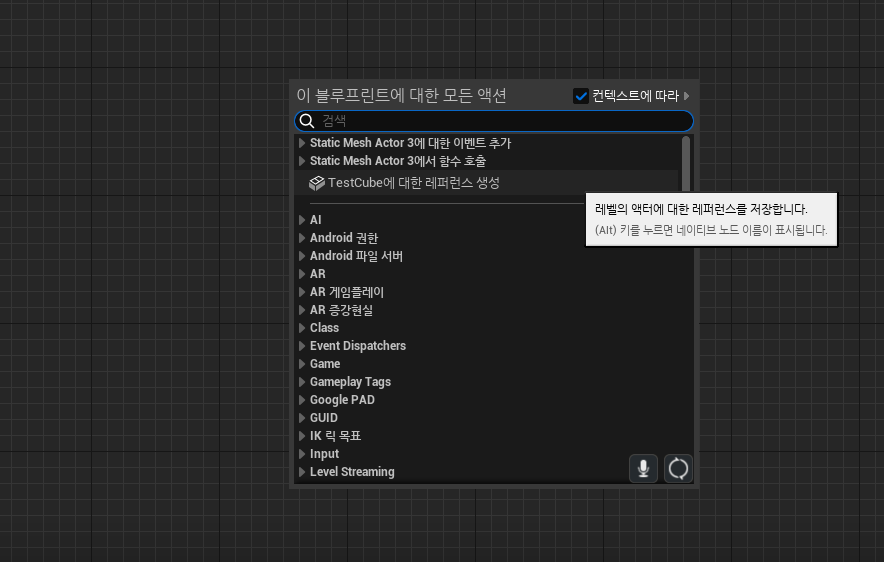Open the Game category

(x=325, y=364)
